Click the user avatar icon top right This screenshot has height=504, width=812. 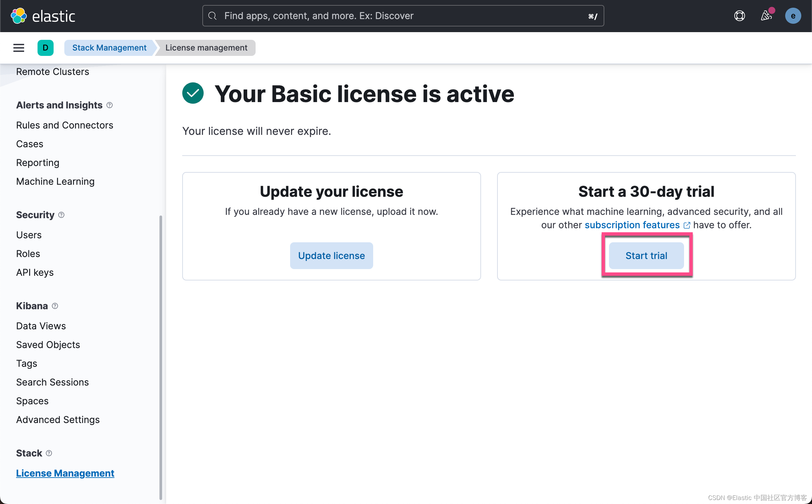793,16
